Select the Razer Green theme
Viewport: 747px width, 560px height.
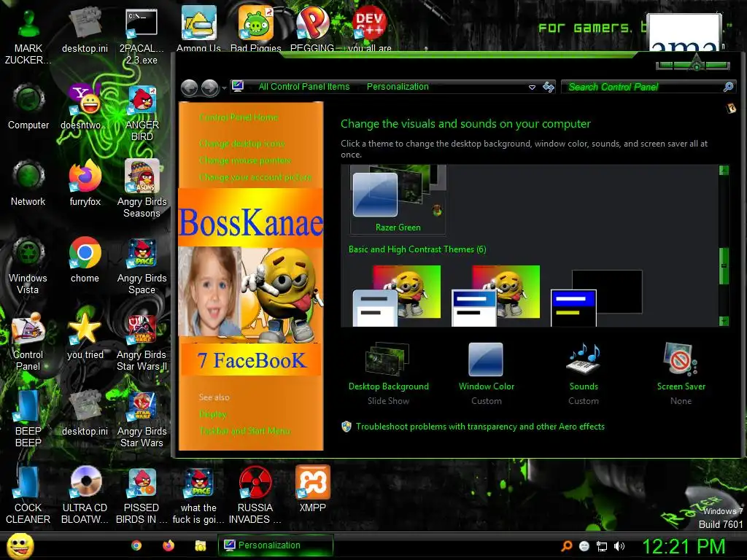[x=398, y=200]
